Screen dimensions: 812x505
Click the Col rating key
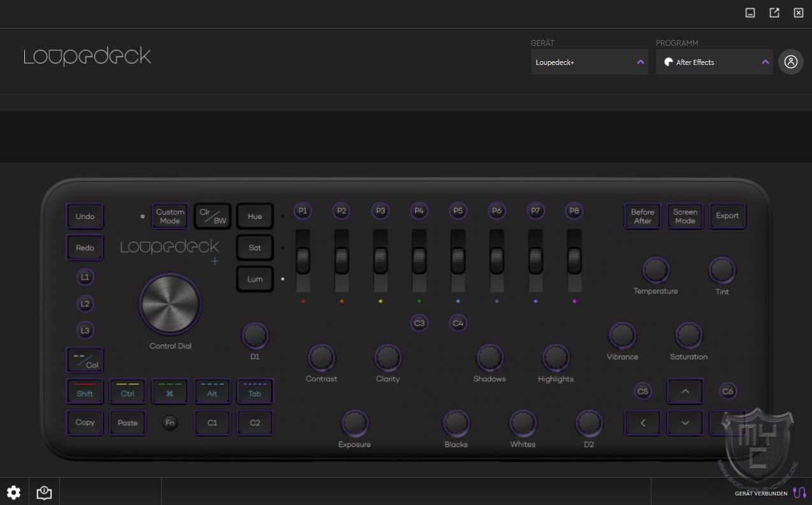click(85, 360)
